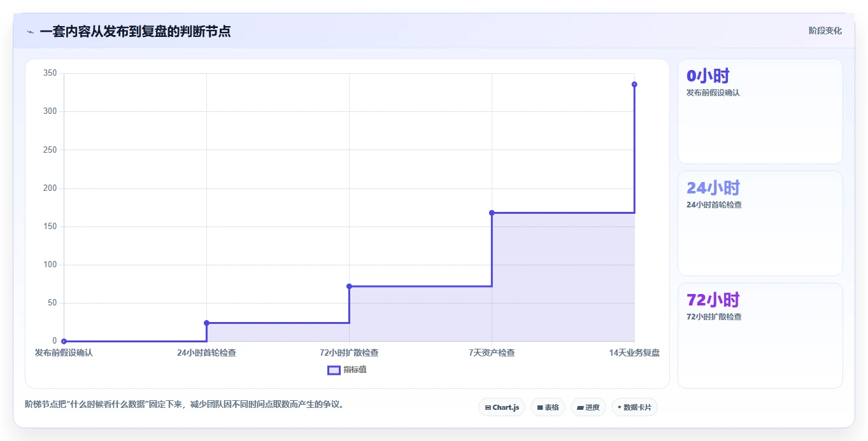The width and height of the screenshot is (868, 441).
Task: Click the x-axis label 7天资产检查
Action: (492, 353)
